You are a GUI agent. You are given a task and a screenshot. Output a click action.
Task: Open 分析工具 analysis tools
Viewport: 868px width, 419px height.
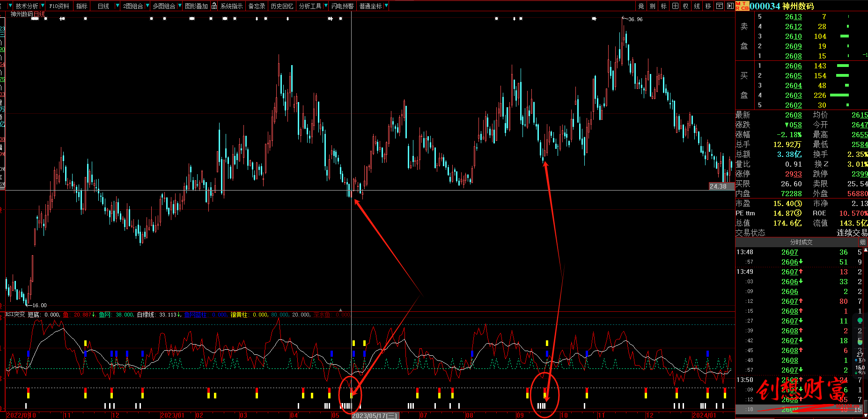(310, 6)
